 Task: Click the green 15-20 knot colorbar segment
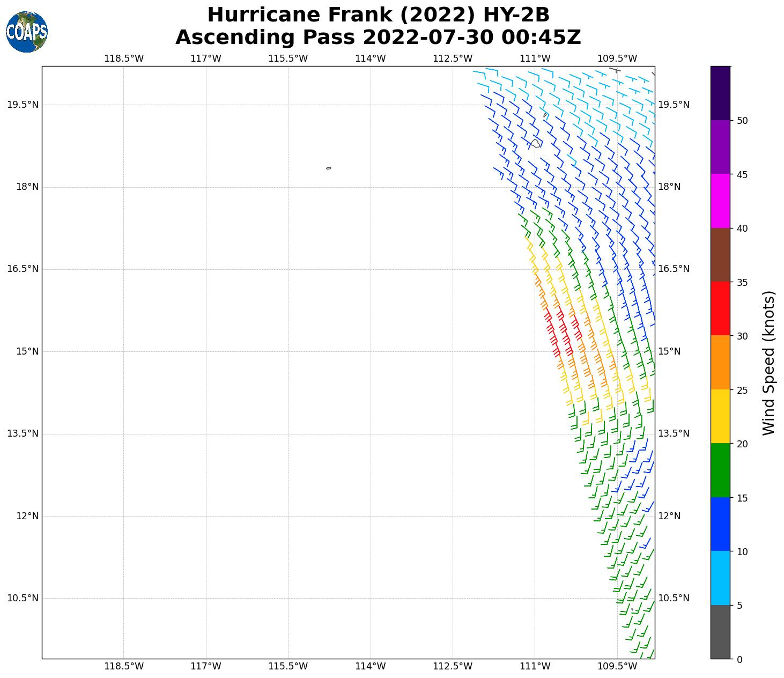(720, 470)
